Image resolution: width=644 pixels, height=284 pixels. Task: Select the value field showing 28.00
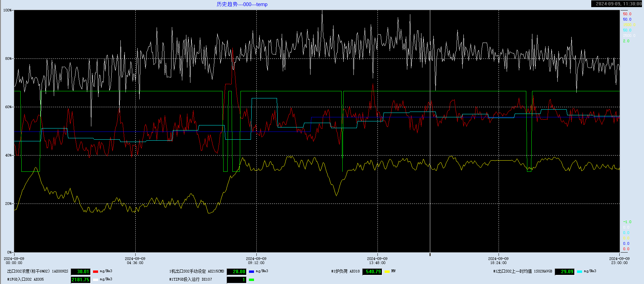(x=236, y=271)
